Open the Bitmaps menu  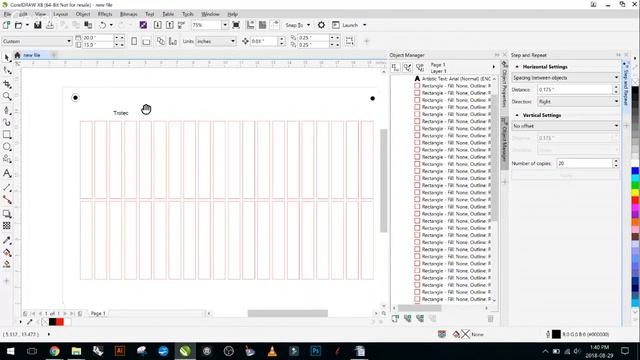point(129,14)
